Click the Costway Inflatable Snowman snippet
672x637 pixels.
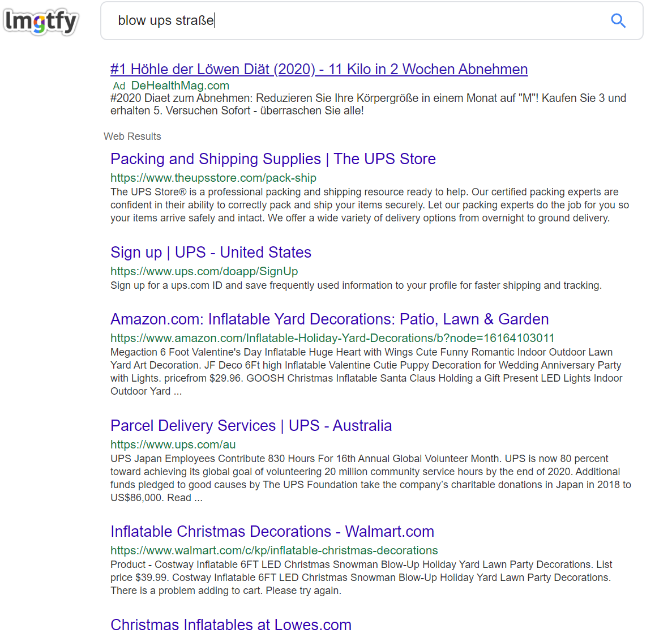pos(361,578)
